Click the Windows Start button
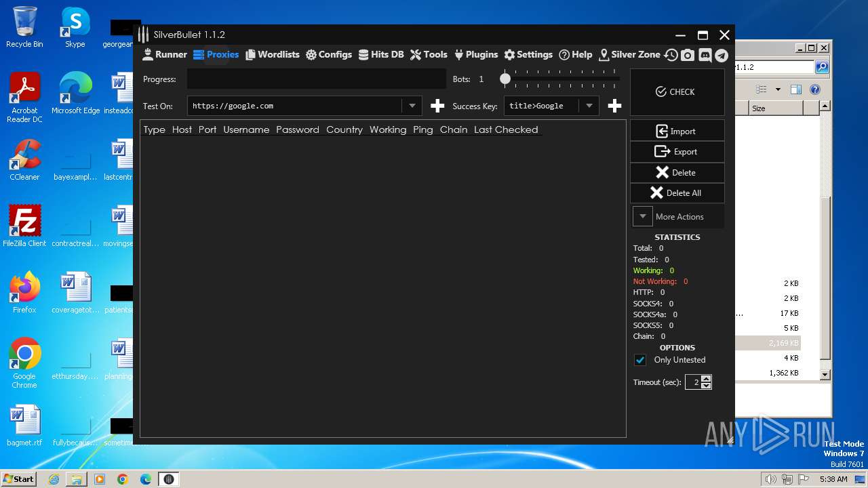The height and width of the screenshot is (488, 868). pyautogui.click(x=19, y=479)
